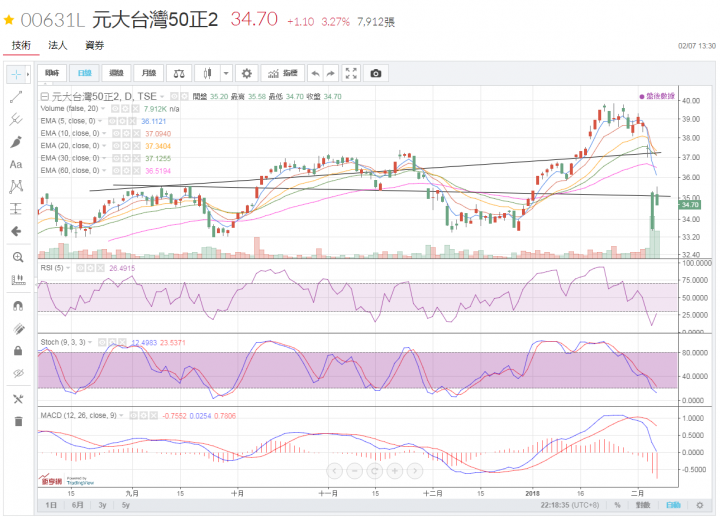Switch to the 資券 tab

(x=94, y=45)
